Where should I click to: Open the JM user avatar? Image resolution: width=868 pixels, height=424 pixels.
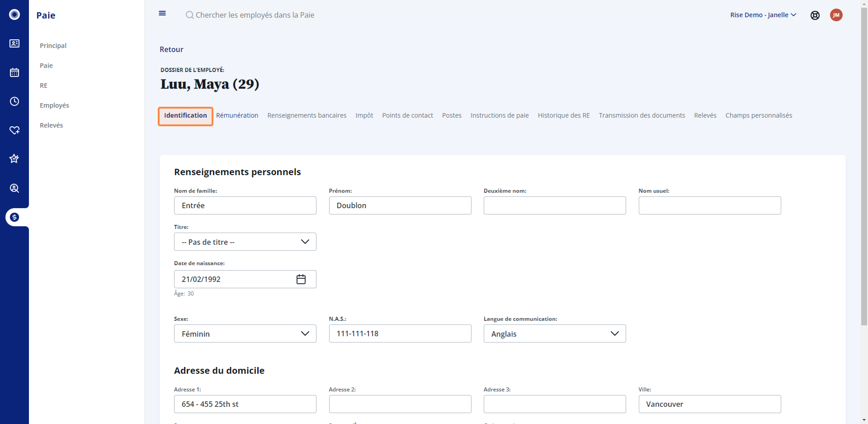[x=836, y=15]
